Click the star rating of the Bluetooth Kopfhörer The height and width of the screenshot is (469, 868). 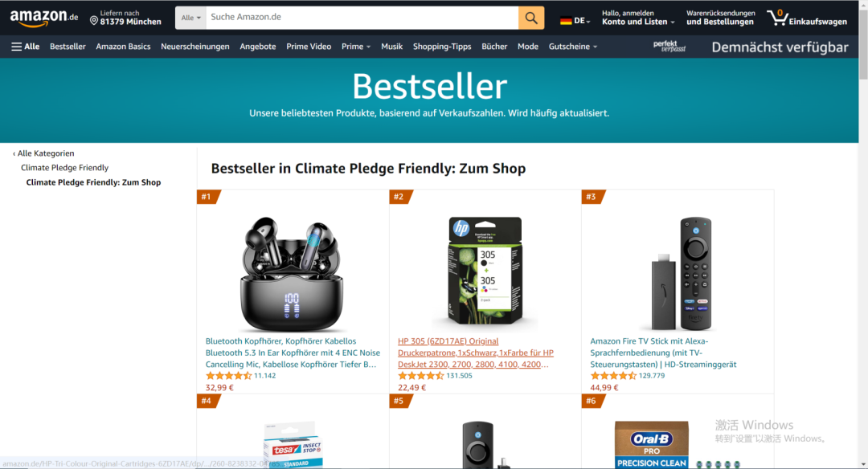click(x=228, y=376)
